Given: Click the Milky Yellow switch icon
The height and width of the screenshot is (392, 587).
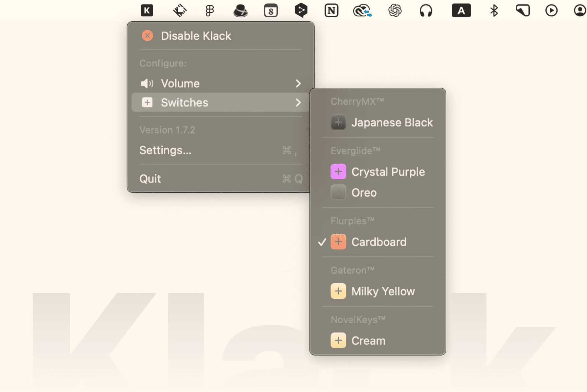Looking at the screenshot, I should click(338, 291).
